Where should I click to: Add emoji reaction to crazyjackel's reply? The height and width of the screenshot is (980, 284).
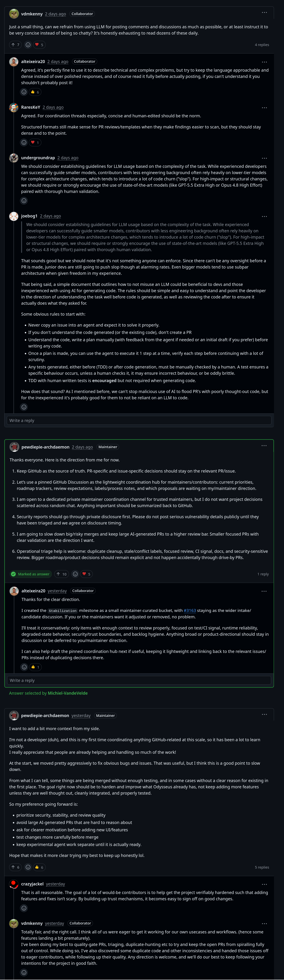pos(24,909)
